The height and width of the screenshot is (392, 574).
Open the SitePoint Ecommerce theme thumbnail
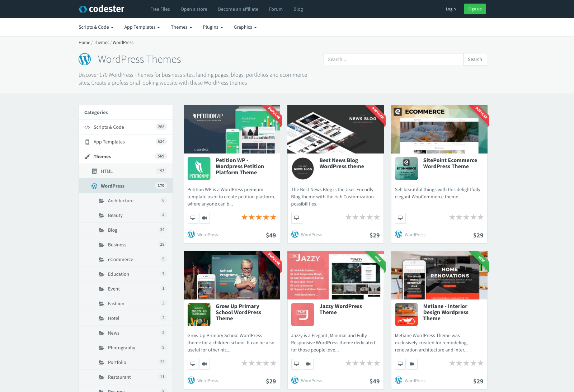tap(406, 168)
